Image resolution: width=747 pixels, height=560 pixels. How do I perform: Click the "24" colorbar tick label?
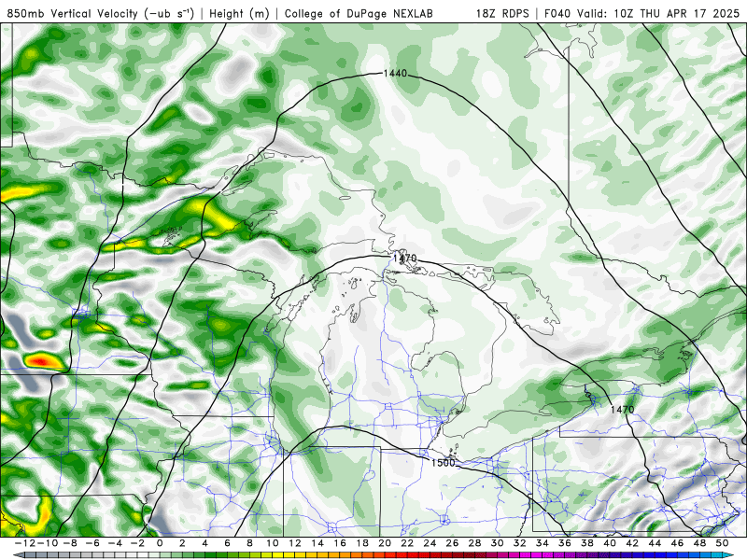coord(430,543)
